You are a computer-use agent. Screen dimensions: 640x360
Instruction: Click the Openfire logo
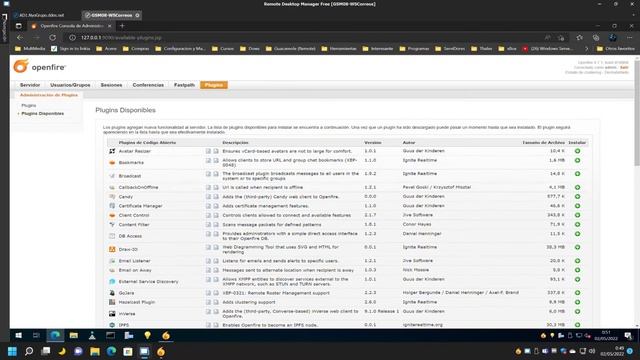[39, 67]
